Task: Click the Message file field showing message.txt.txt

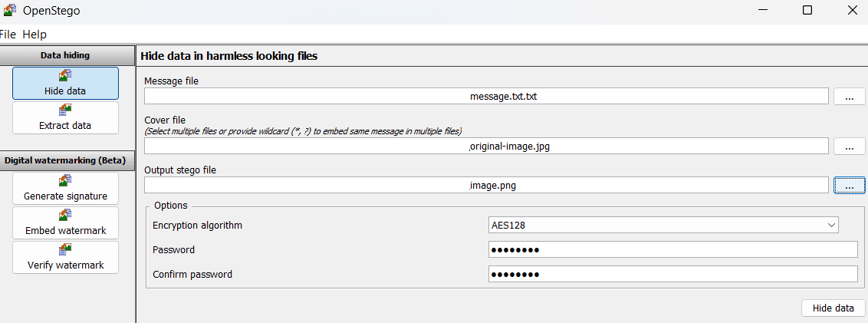Action: (487, 96)
